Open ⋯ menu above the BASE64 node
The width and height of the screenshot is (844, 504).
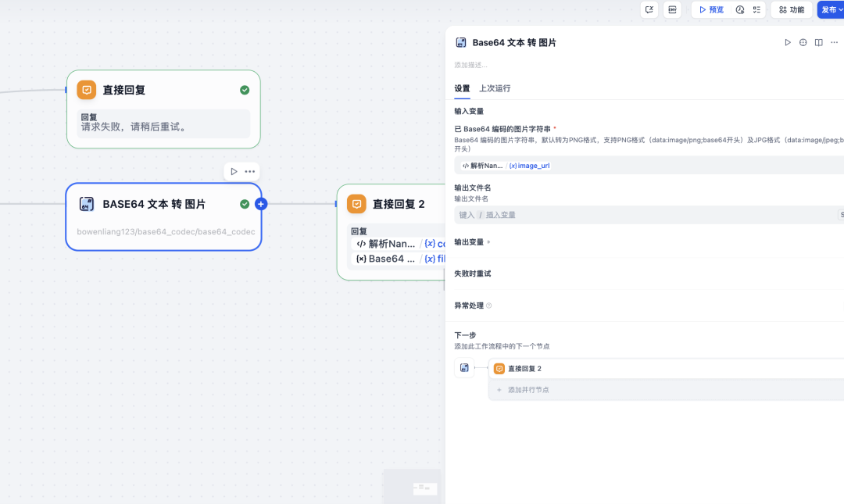pyautogui.click(x=250, y=171)
